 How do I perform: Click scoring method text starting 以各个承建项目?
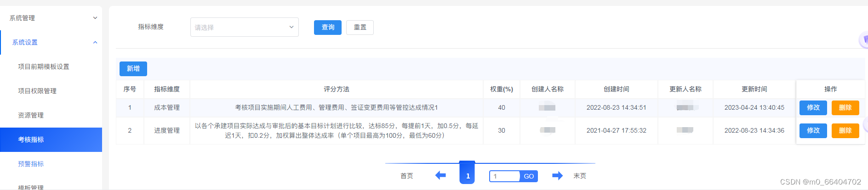click(337, 130)
